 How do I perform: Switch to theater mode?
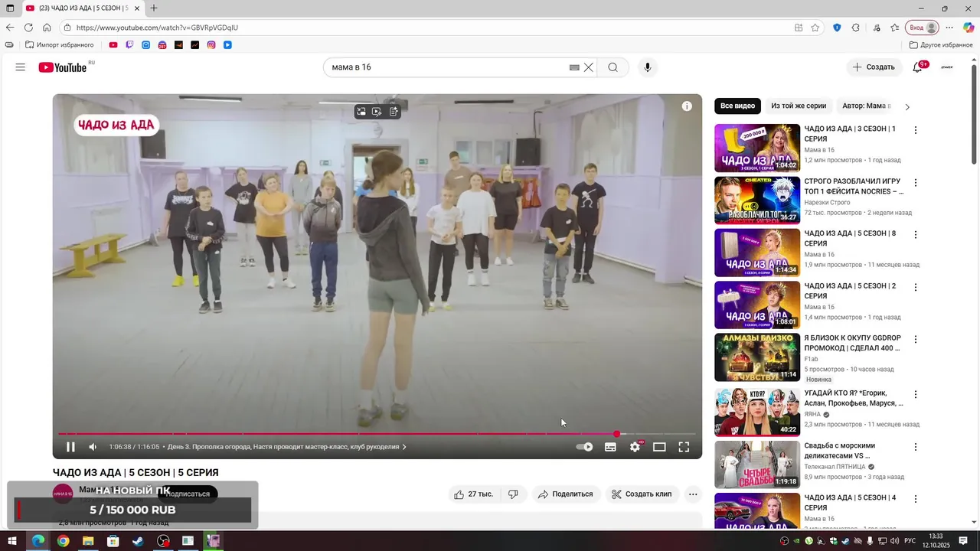(659, 447)
